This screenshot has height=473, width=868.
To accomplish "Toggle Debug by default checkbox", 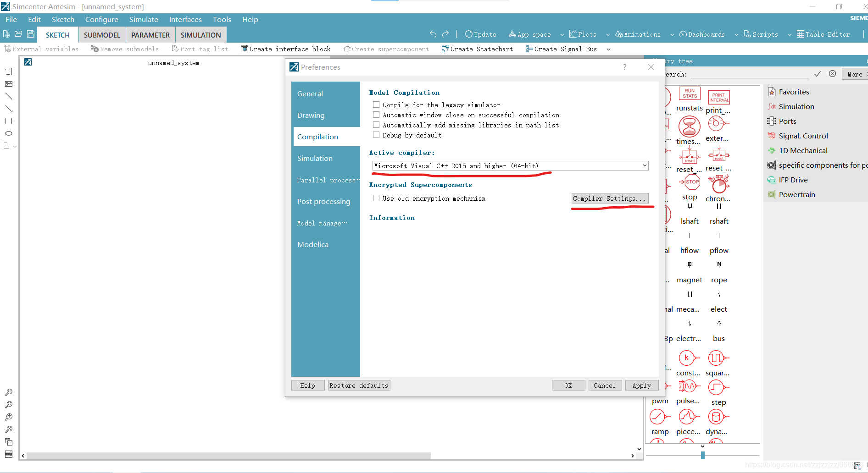I will [x=376, y=135].
